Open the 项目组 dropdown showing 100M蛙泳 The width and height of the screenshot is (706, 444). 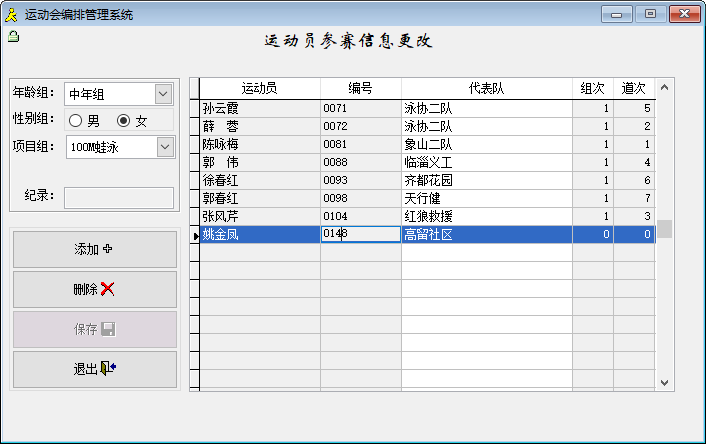164,147
